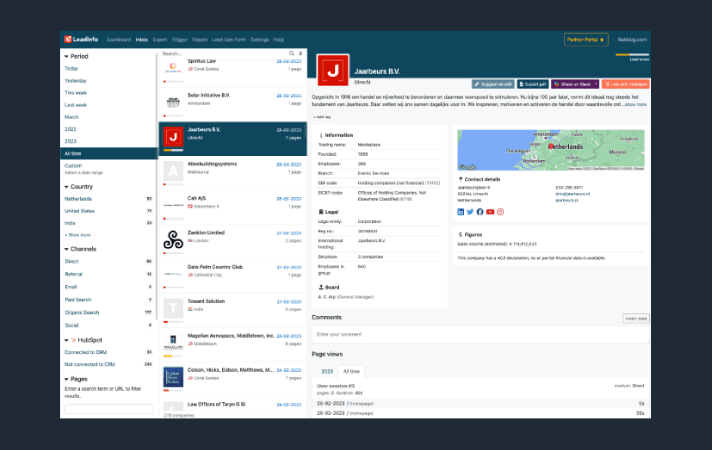Open the Dashboard menu item
This screenshot has height=450, width=712.
point(119,40)
